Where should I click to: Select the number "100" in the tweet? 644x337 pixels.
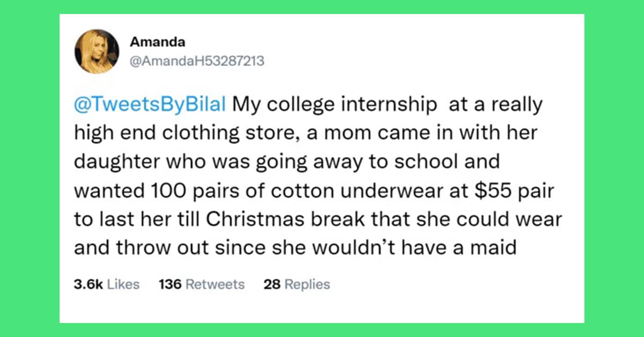click(152, 191)
